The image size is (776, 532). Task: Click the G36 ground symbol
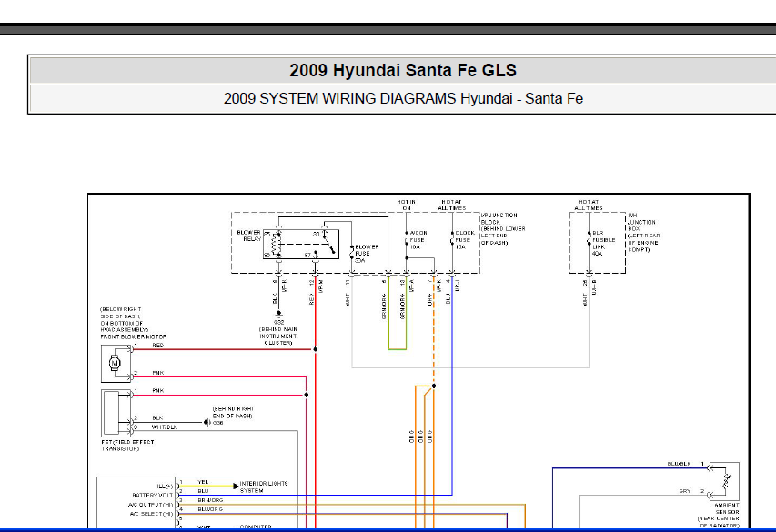point(207,422)
